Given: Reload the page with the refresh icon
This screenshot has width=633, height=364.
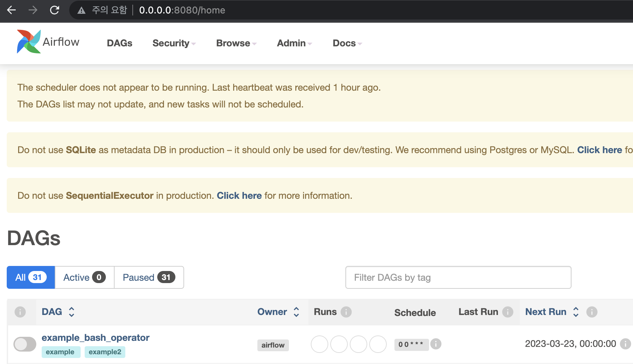Looking at the screenshot, I should coord(54,10).
